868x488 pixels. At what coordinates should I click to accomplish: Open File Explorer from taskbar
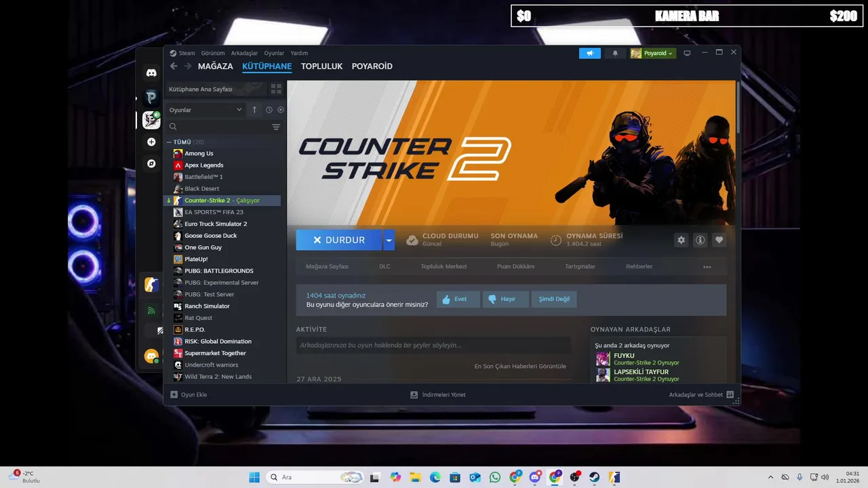[415, 477]
